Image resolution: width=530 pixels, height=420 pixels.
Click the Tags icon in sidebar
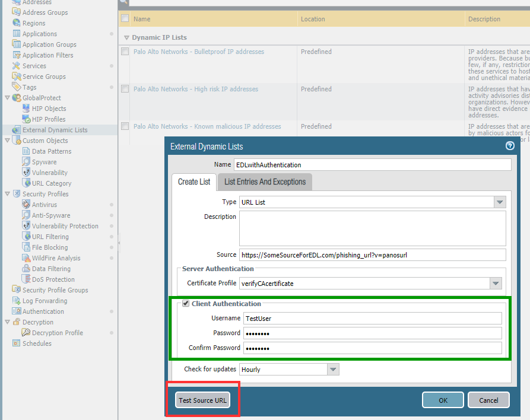(17, 87)
